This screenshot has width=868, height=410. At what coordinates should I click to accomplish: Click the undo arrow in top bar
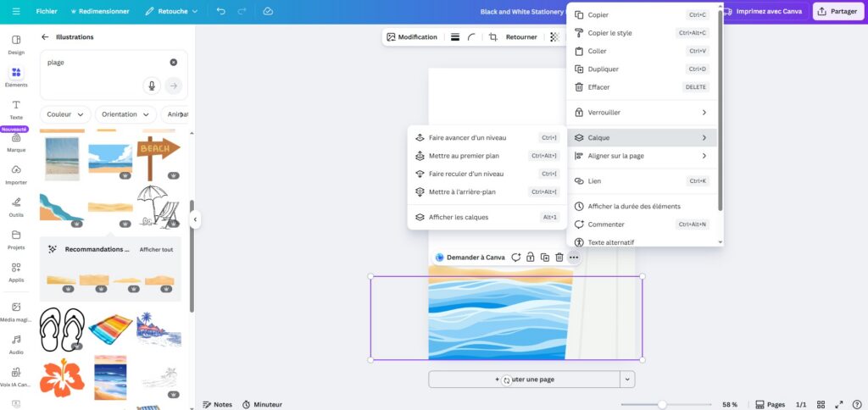click(221, 12)
